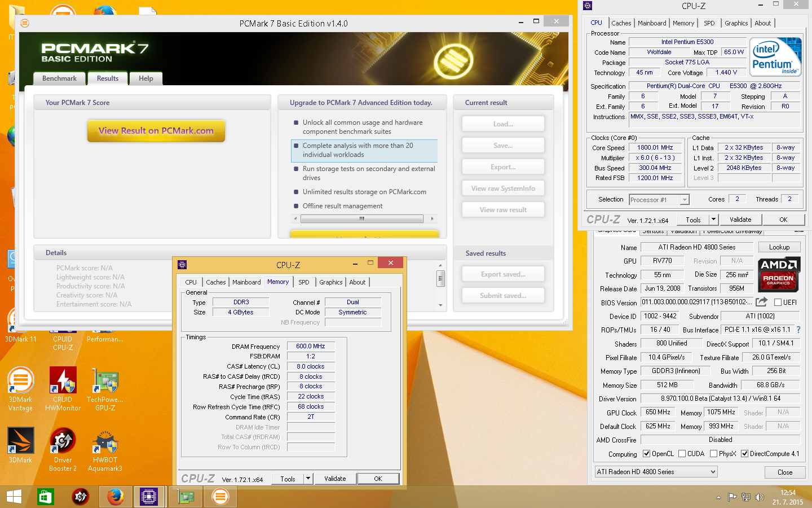
Task: Open the Graphics tab in top-right CPU-Z window
Action: point(736,23)
